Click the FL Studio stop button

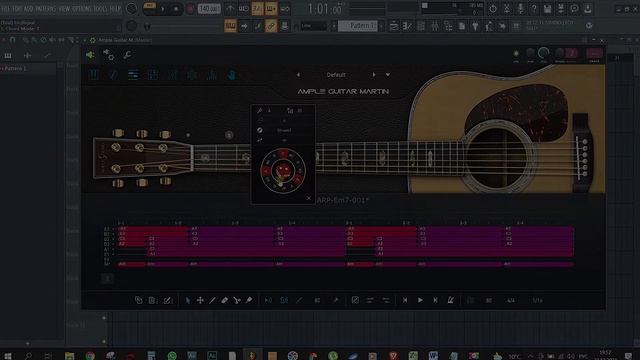pos(176,9)
